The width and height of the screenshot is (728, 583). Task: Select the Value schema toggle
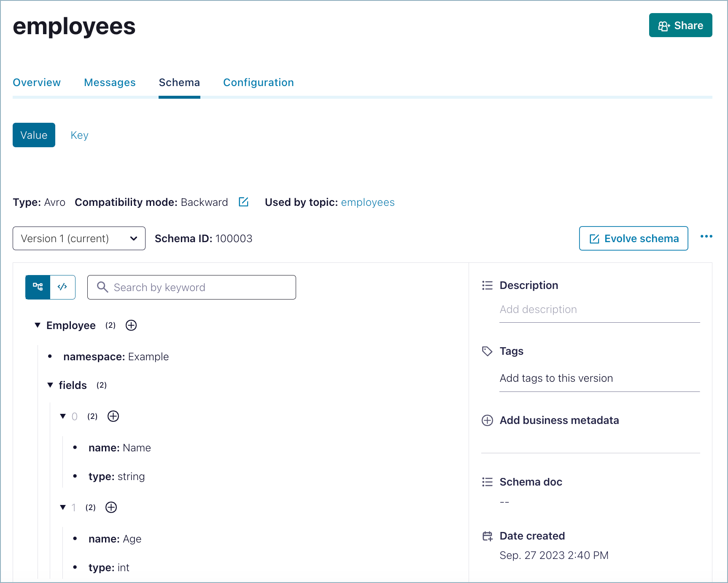[x=34, y=135]
